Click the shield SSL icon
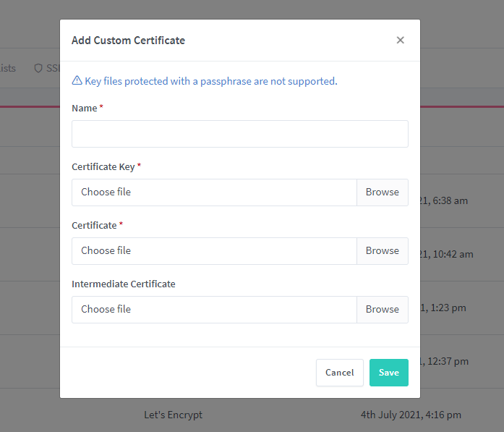Screen dimensions: 504x432 [38, 68]
